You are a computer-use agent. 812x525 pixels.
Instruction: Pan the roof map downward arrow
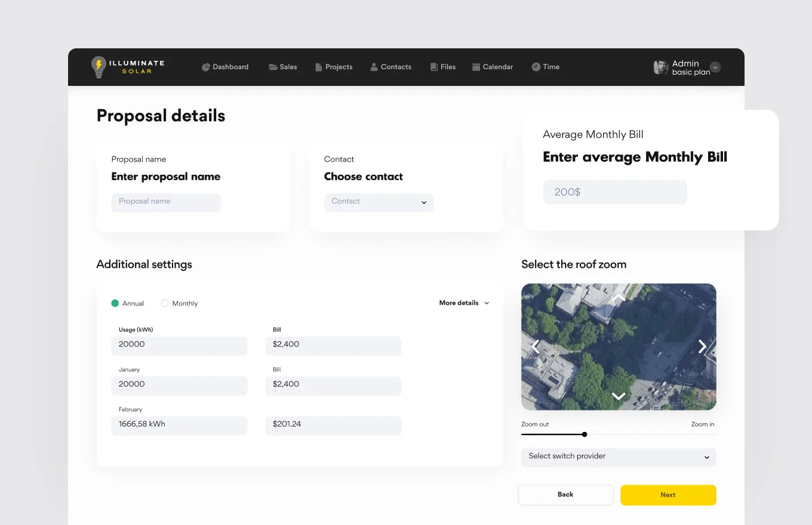point(619,396)
